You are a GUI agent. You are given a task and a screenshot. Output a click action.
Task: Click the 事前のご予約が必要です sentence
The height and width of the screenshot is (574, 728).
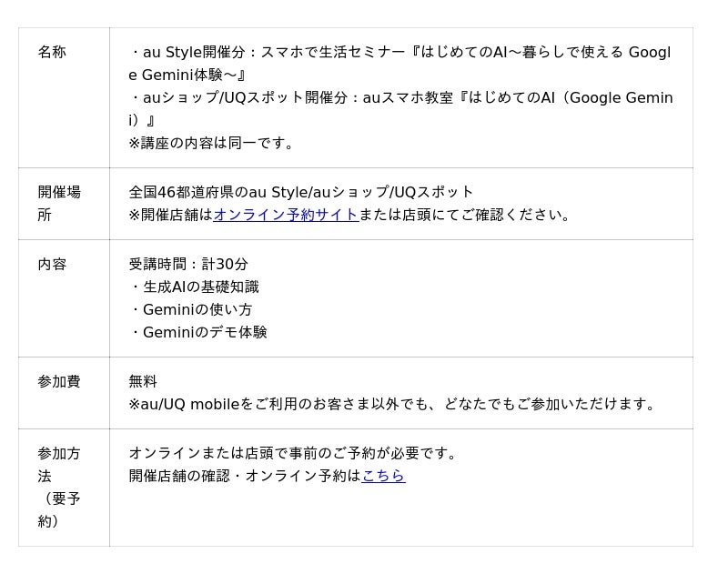click(293, 453)
